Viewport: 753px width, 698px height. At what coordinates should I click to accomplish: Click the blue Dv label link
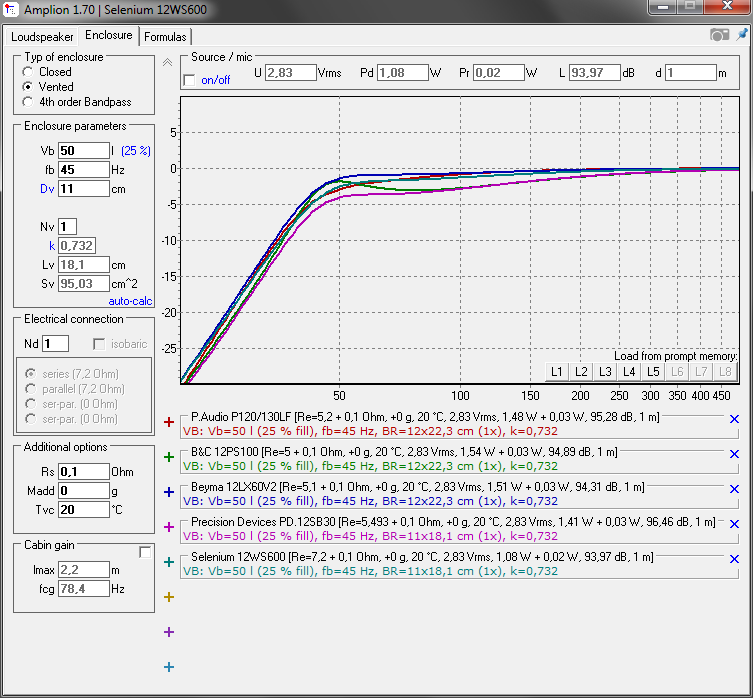coord(47,189)
